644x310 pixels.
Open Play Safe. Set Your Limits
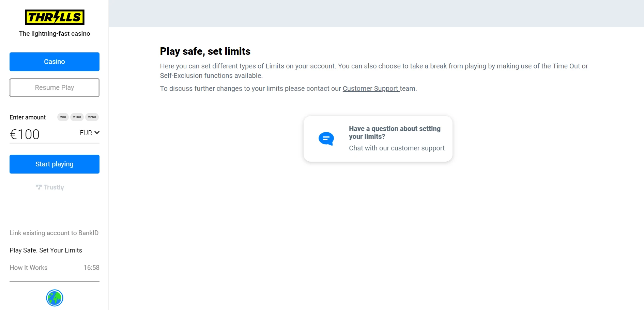point(46,250)
